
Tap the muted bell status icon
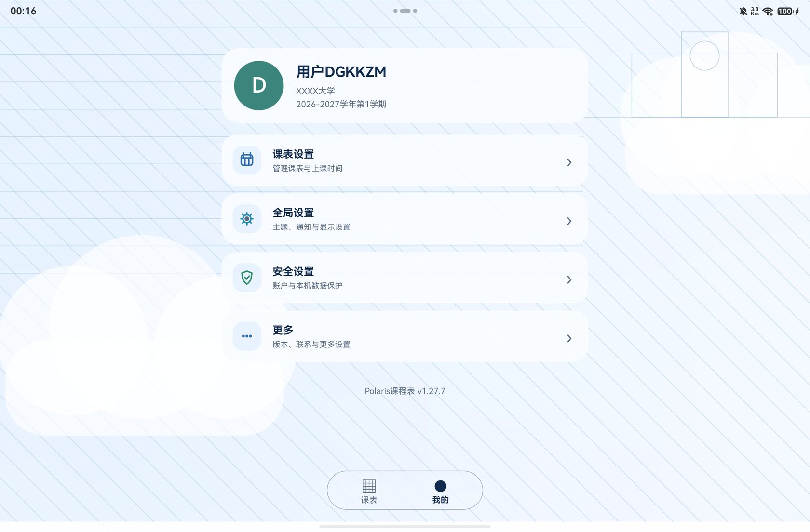743,11
